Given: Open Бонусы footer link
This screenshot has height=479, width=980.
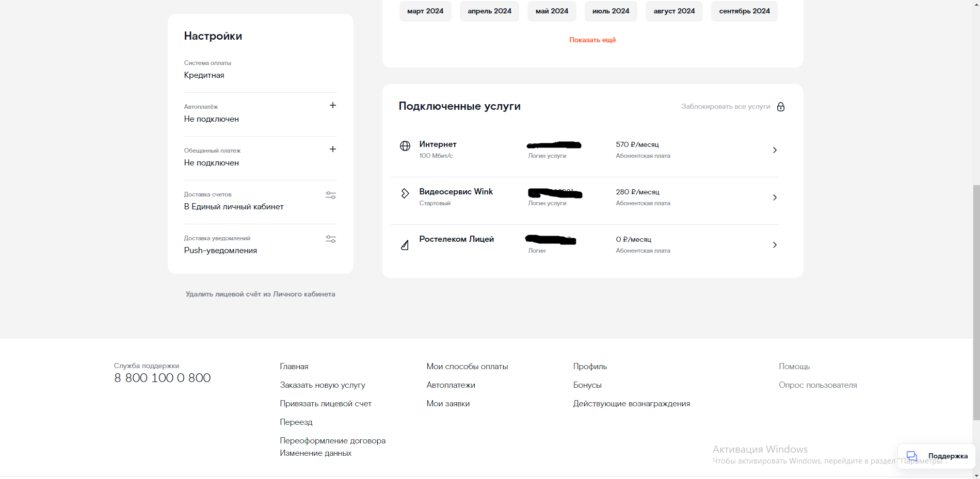Looking at the screenshot, I should coord(587,385).
